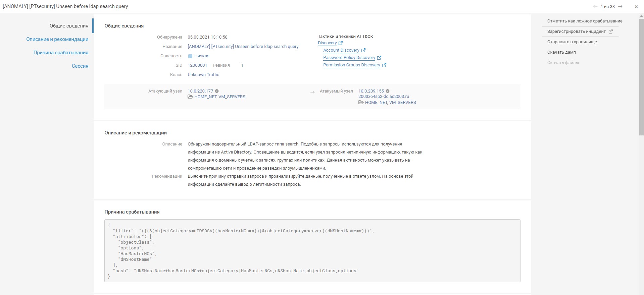Open external link icon beside Account Discovery
The image size is (644, 295).
pyautogui.click(x=363, y=50)
